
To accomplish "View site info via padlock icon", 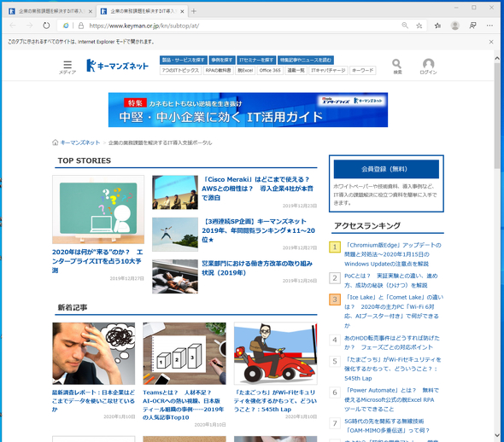I will click(x=81, y=26).
